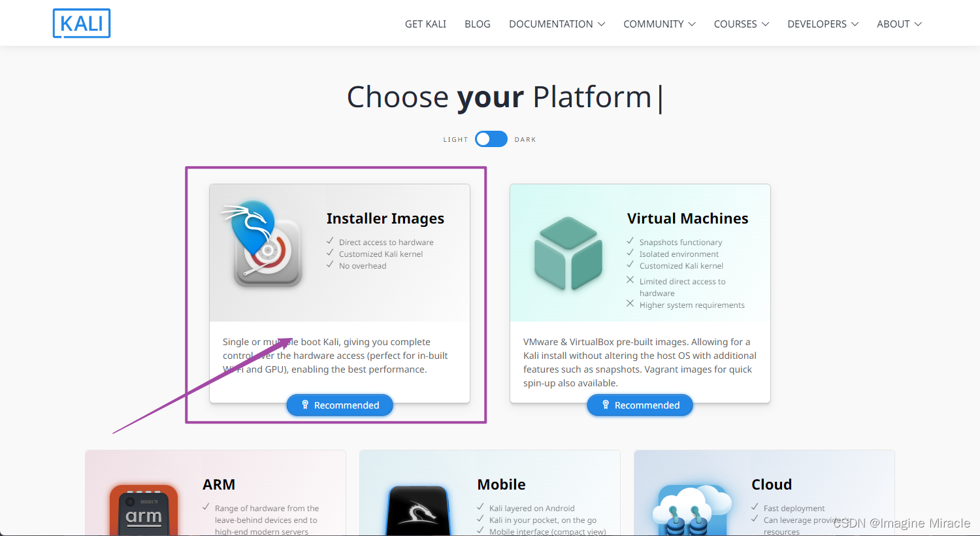Select the DARK theme label
Image resolution: width=980 pixels, height=536 pixels.
point(525,140)
